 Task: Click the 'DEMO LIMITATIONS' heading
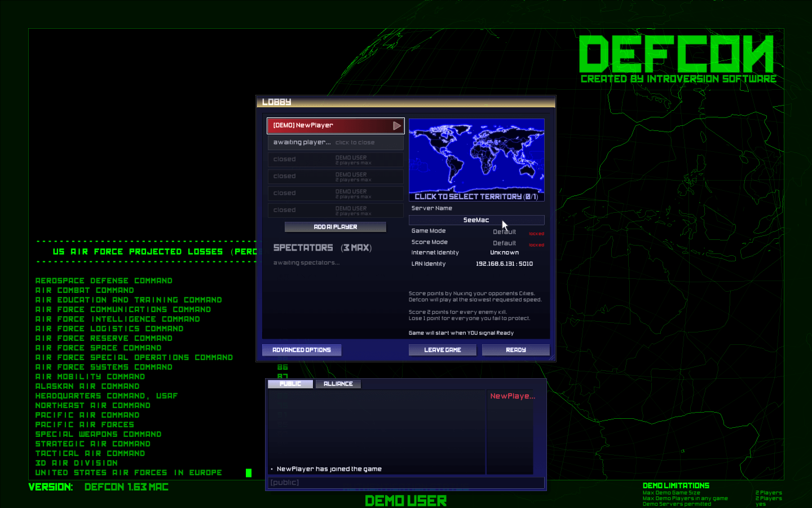pos(676,485)
